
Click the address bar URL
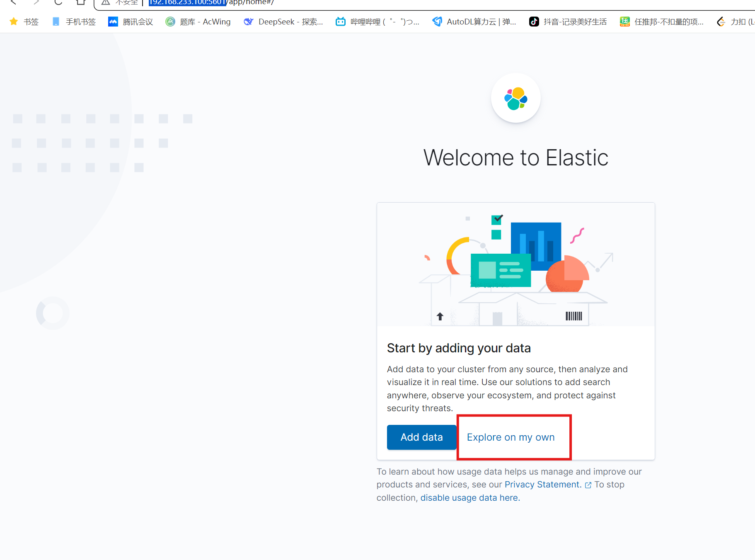(x=211, y=2)
